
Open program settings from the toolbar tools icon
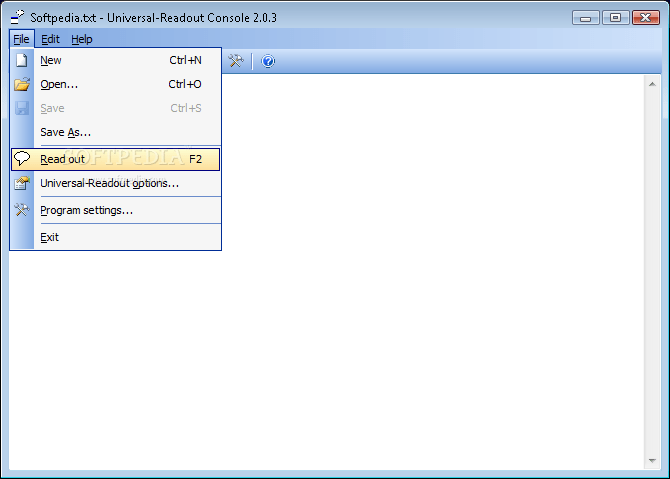pos(235,61)
